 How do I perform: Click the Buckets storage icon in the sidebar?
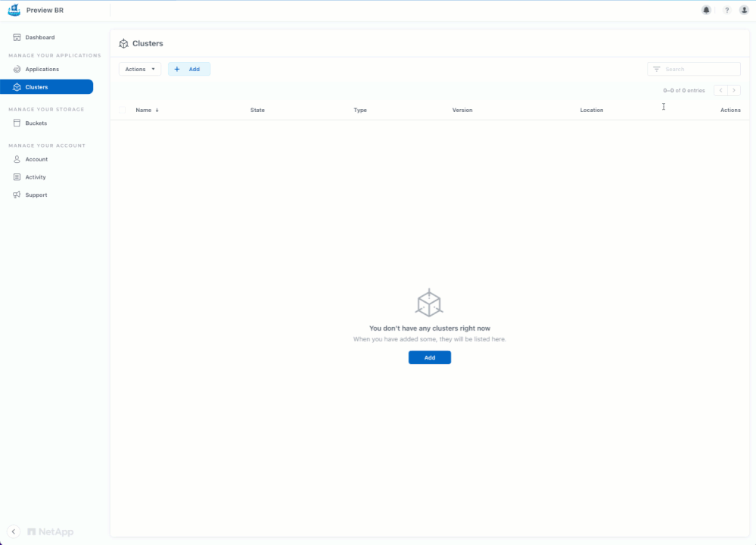point(17,123)
